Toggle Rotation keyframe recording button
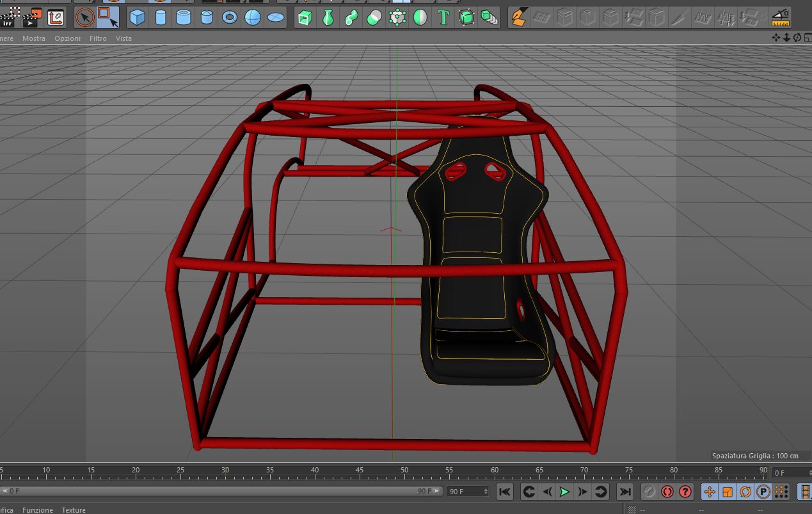812x514 pixels. pos(745,492)
